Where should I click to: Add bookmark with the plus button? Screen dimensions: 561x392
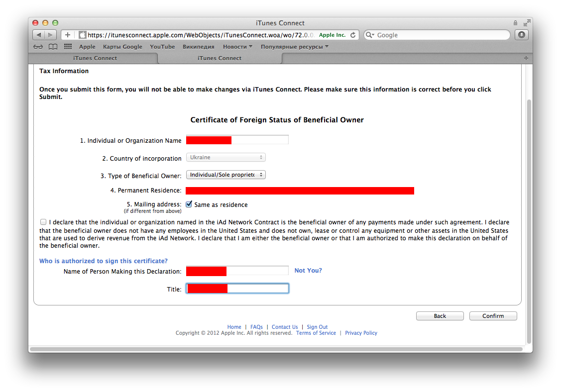point(68,35)
